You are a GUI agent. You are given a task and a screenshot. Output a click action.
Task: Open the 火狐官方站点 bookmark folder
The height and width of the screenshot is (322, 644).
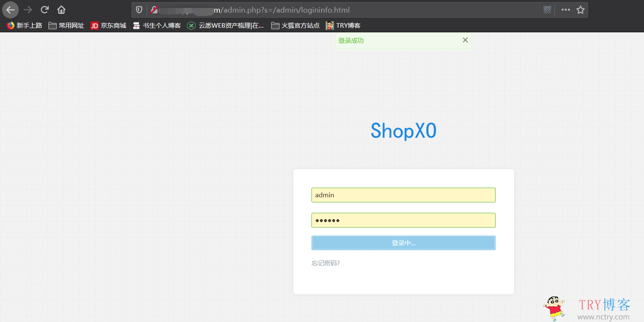[x=296, y=26]
